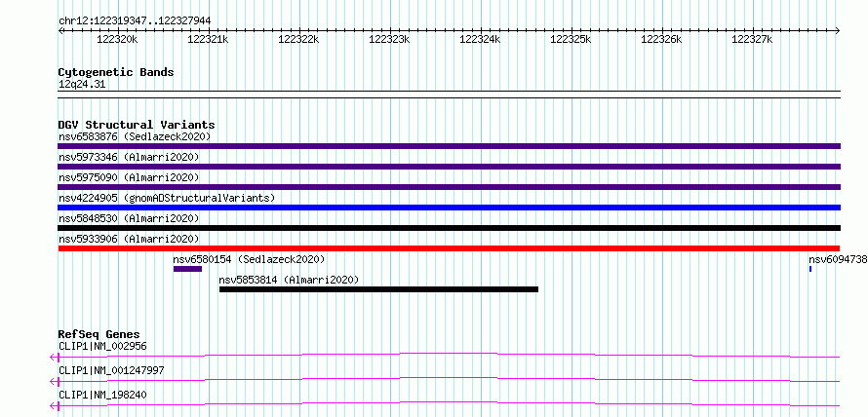
Task: Click the black nsv5848530 variant bar
Action: click(x=449, y=228)
